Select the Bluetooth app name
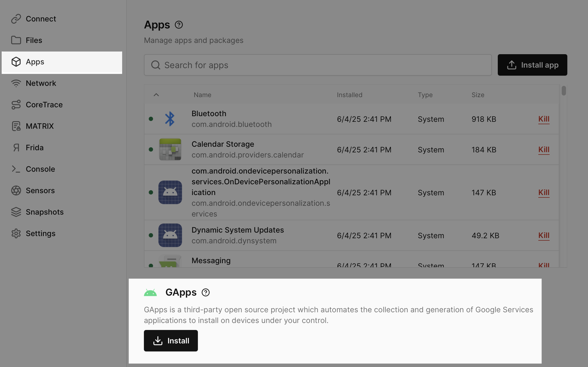This screenshot has height=367, width=588. [209, 113]
